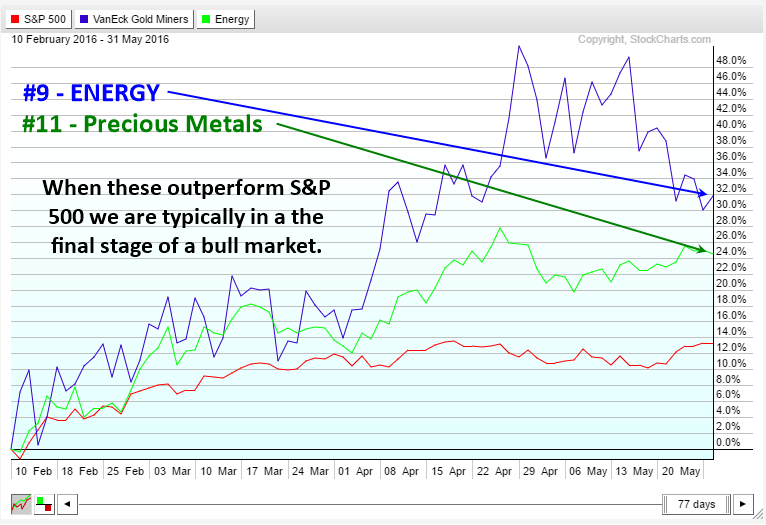Open the StockCharts.com copyright link
This screenshot has width=766, height=525.
point(644,40)
